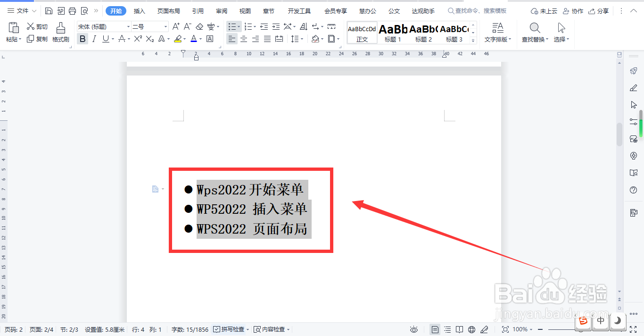Decrease font size with the A- icon

point(187,26)
